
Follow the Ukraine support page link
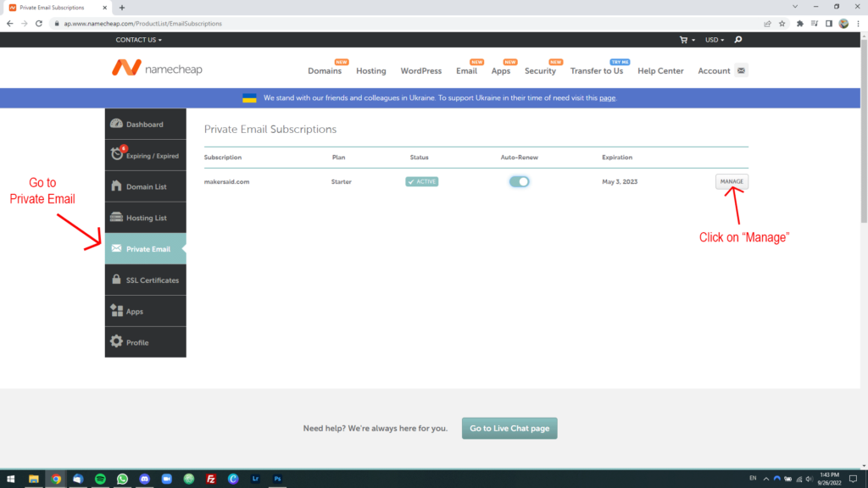tap(607, 98)
